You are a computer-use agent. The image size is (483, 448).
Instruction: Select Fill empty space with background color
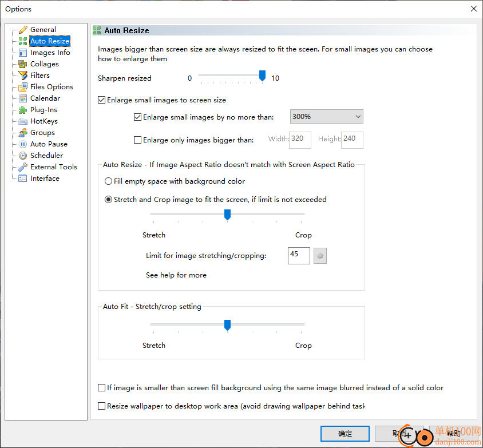tap(108, 181)
